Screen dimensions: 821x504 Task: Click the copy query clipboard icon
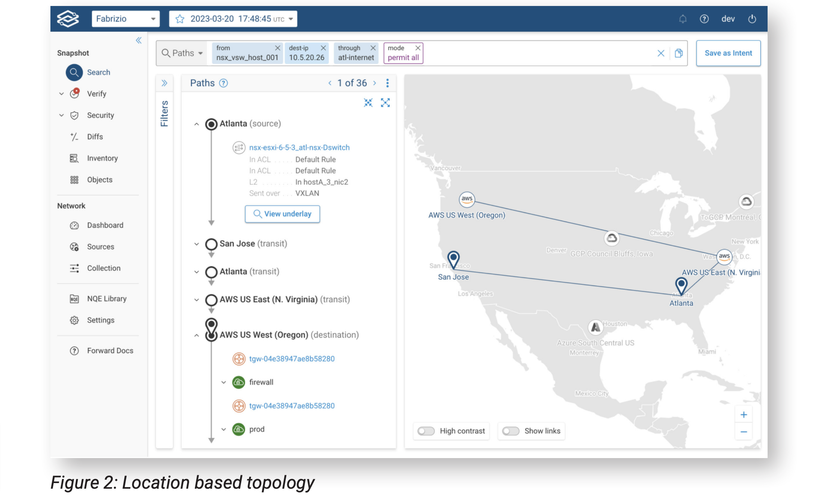[x=679, y=53]
